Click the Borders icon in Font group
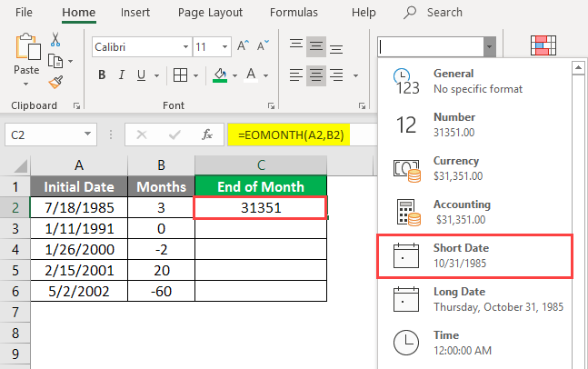The height and width of the screenshot is (369, 588). [x=180, y=75]
